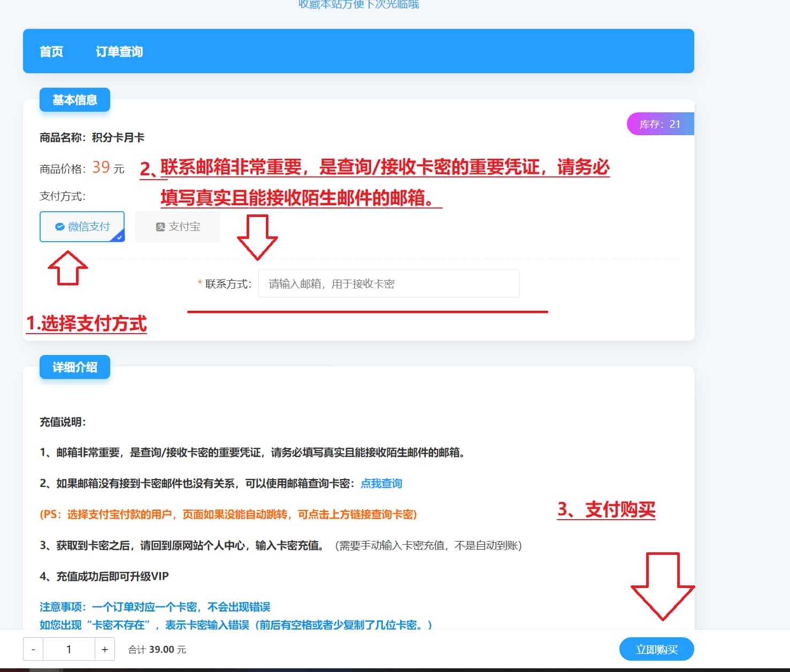Select 微信支付 as the payment method
The width and height of the screenshot is (790, 672).
(x=82, y=227)
